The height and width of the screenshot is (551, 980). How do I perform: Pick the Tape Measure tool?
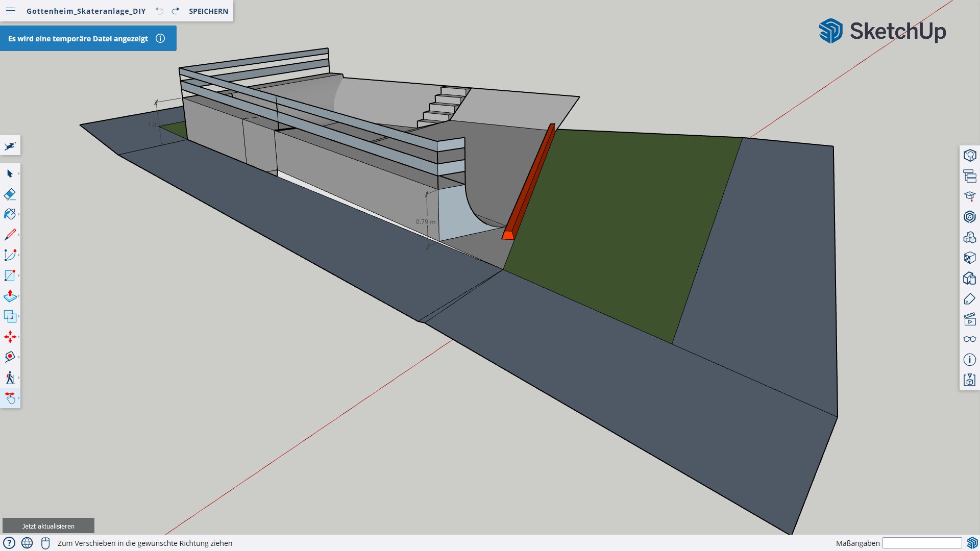10,357
